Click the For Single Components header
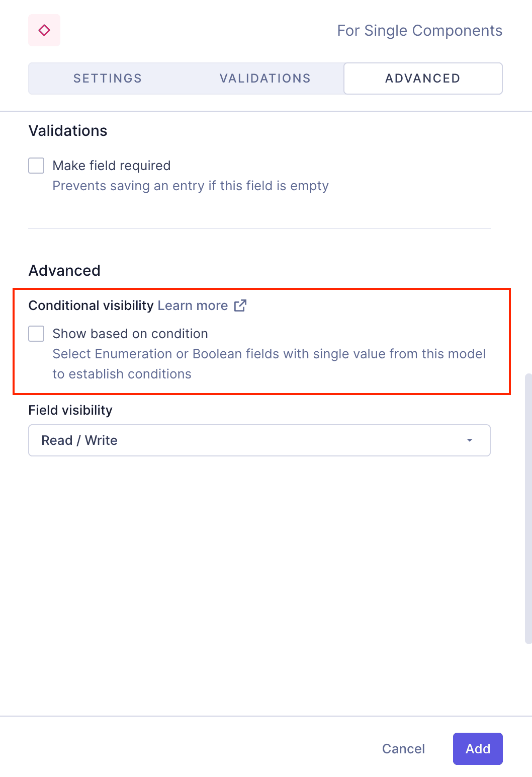Screen dimensions: 532x777 point(420,30)
